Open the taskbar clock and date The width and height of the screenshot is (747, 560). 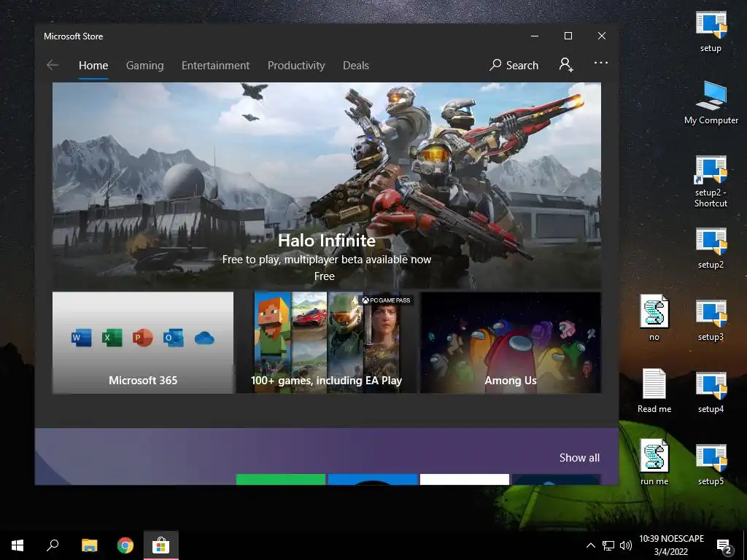pos(671,545)
